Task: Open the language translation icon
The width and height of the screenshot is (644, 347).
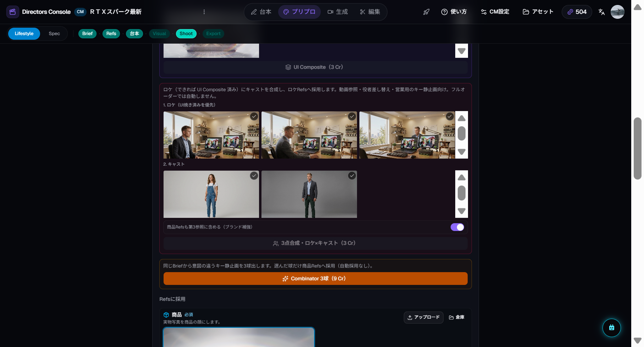Action: 601,12
